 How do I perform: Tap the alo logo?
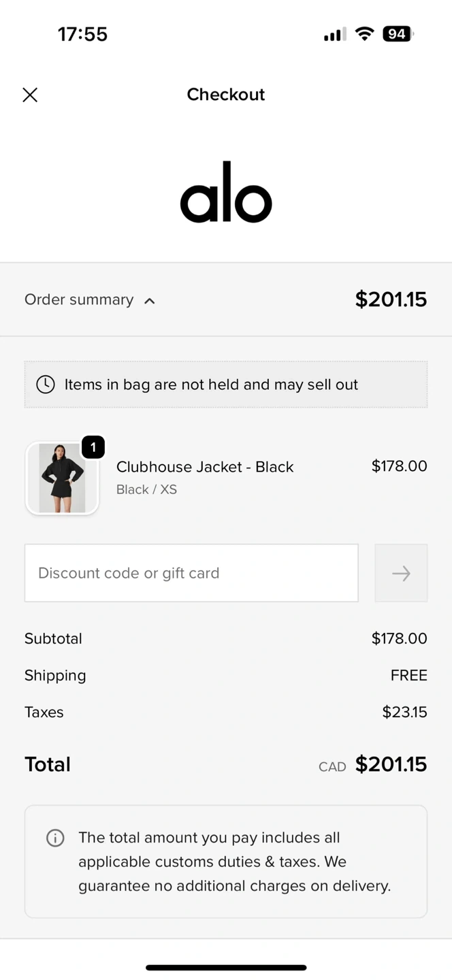coord(226,193)
